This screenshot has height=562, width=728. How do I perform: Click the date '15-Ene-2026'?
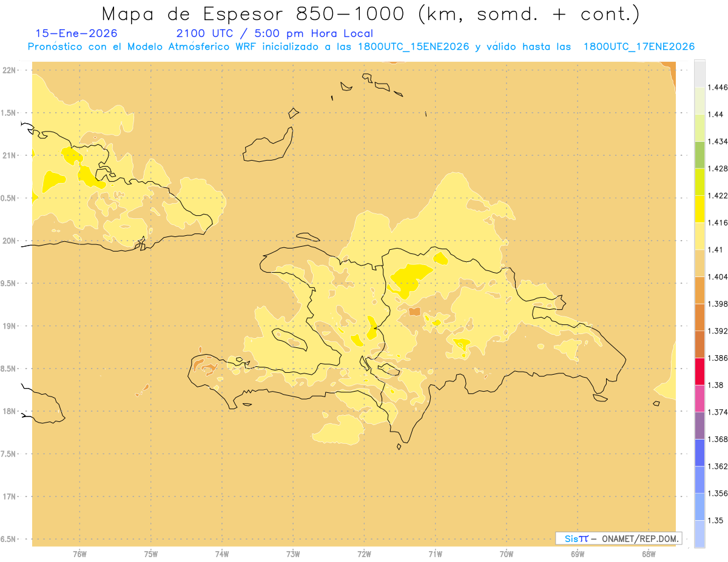76,33
